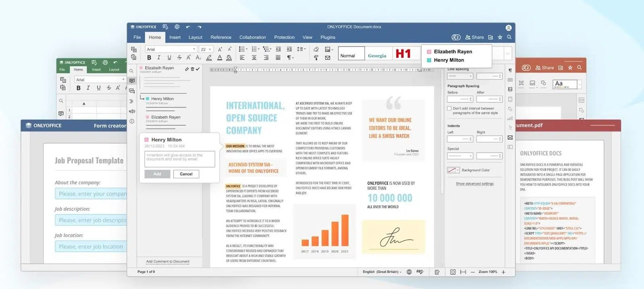Open the English (Great Britain) language dropdown
The width and height of the screenshot is (644, 289).
(382, 272)
